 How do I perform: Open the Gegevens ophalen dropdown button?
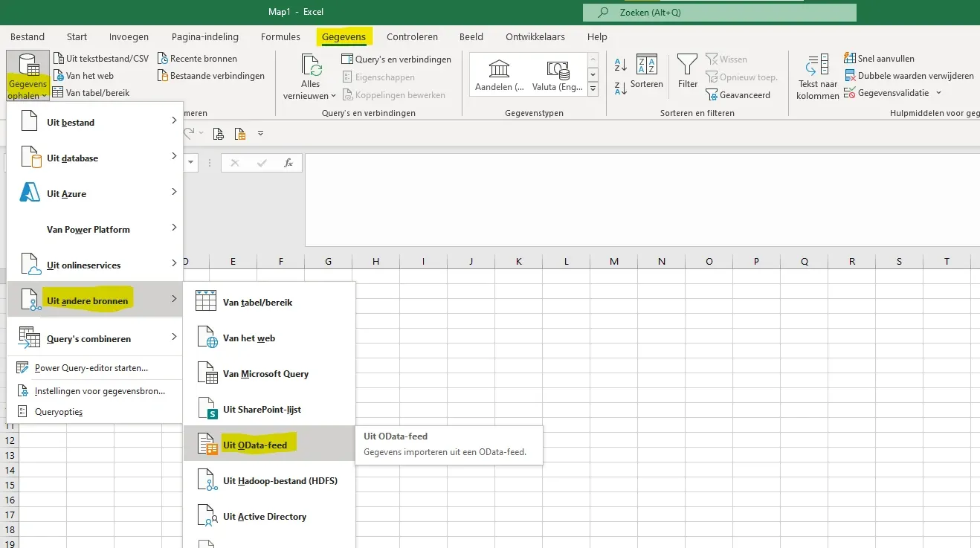tap(28, 76)
